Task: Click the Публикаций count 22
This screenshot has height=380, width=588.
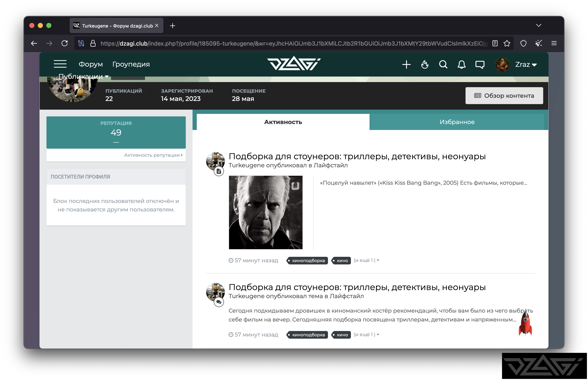Action: click(x=109, y=99)
